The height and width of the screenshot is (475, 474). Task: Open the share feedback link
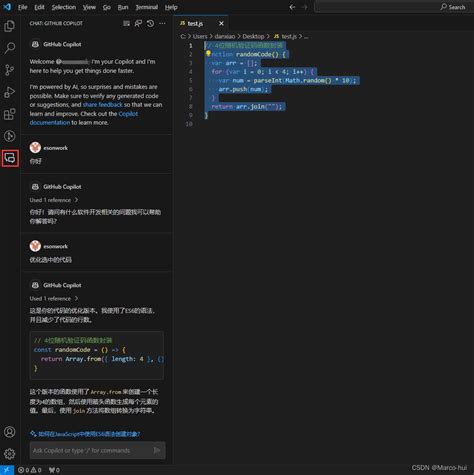[103, 105]
